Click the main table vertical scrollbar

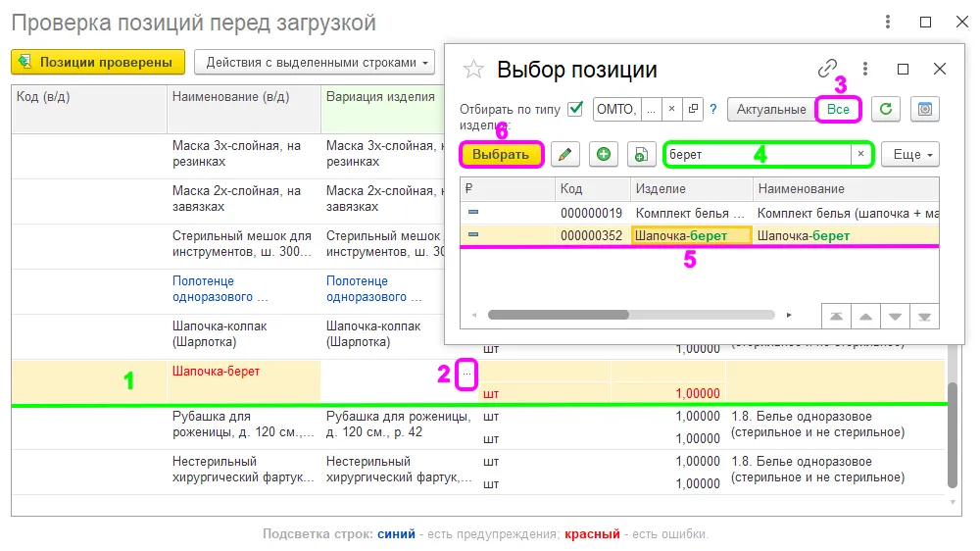click(x=953, y=434)
